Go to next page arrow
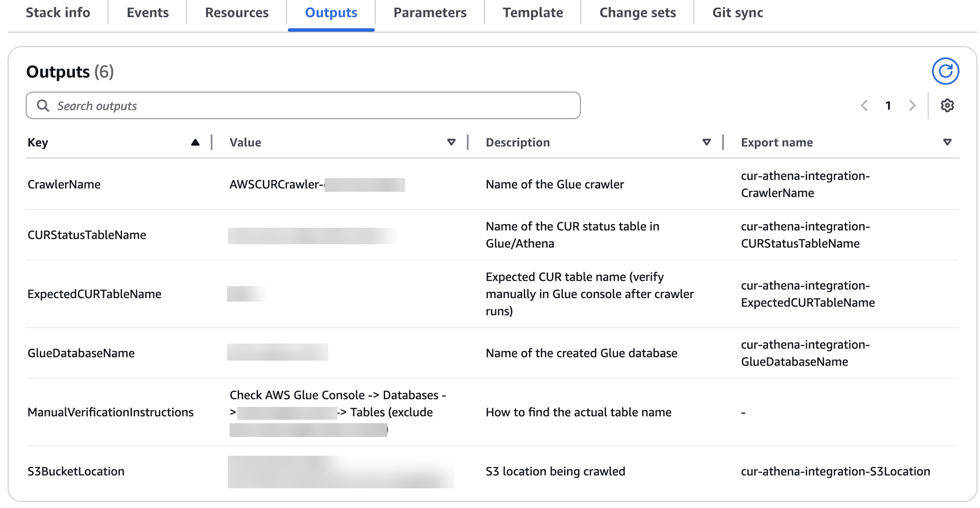This screenshot has height=508, width=980. 912,105
